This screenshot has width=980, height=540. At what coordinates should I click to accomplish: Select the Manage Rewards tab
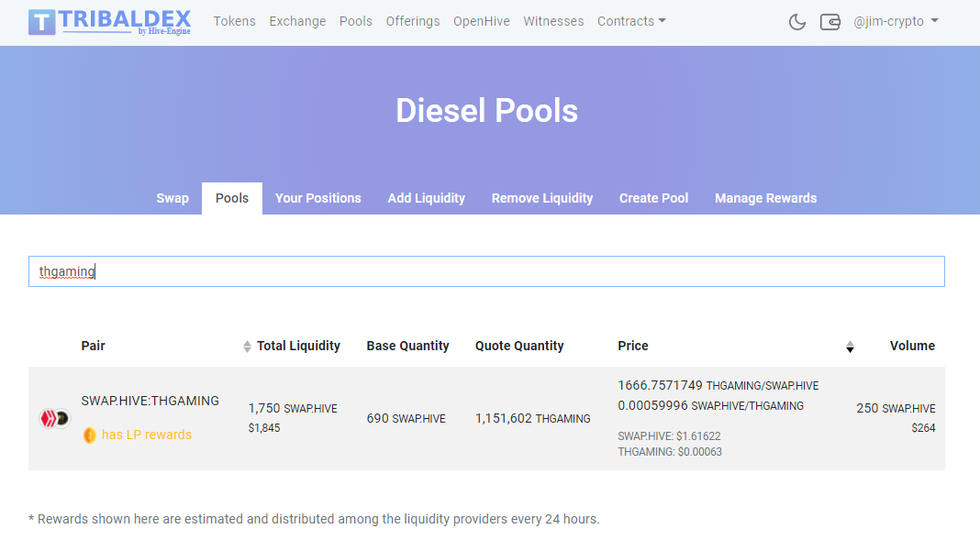tap(765, 198)
